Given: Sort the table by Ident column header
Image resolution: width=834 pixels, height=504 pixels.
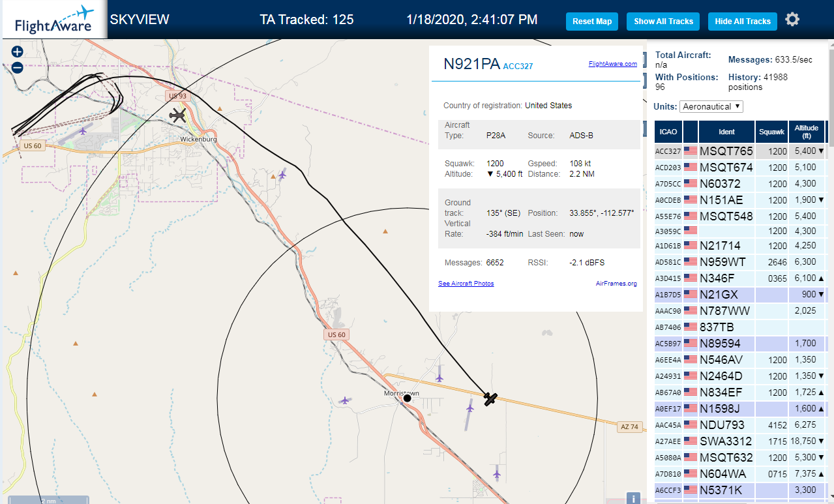Looking at the screenshot, I should point(726,132).
